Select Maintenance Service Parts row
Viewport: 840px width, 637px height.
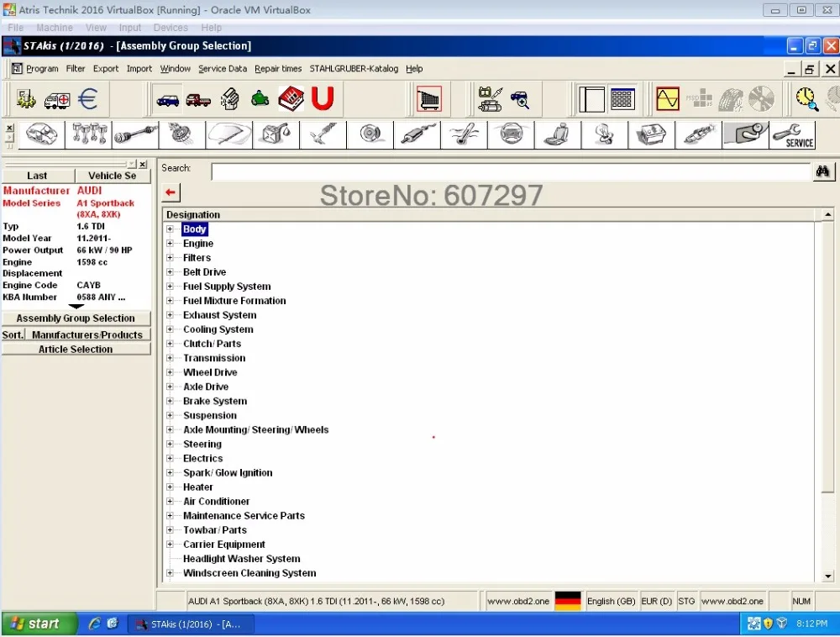tap(244, 516)
